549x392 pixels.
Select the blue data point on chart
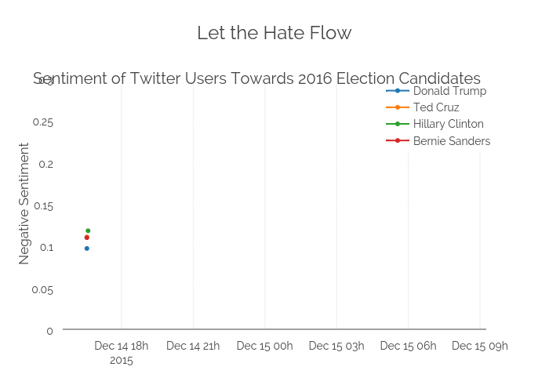87,249
